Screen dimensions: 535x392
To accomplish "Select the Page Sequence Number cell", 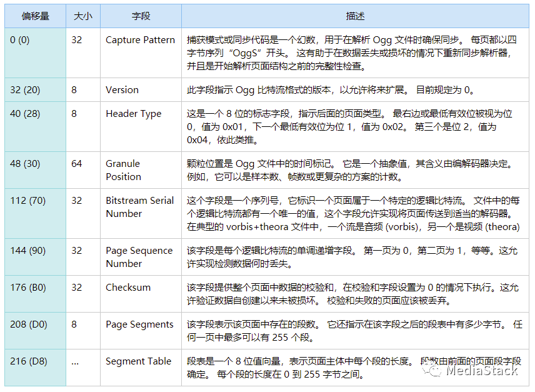I will tap(139, 257).
